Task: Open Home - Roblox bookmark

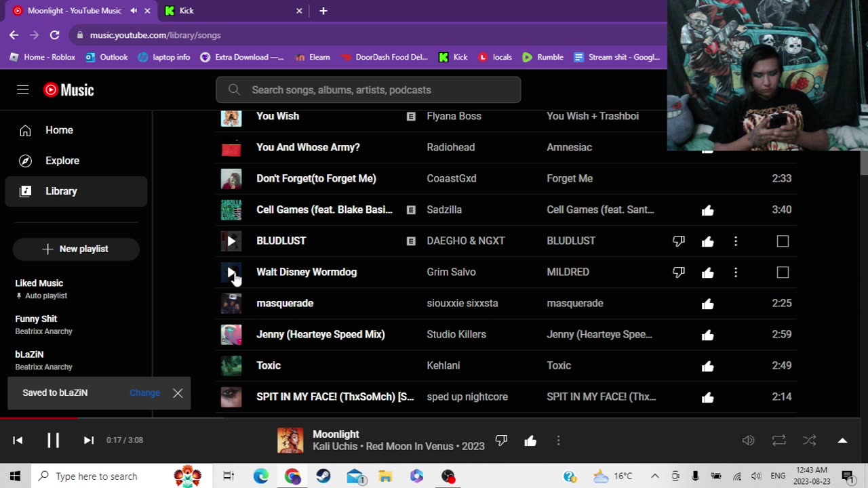Action: tap(42, 57)
